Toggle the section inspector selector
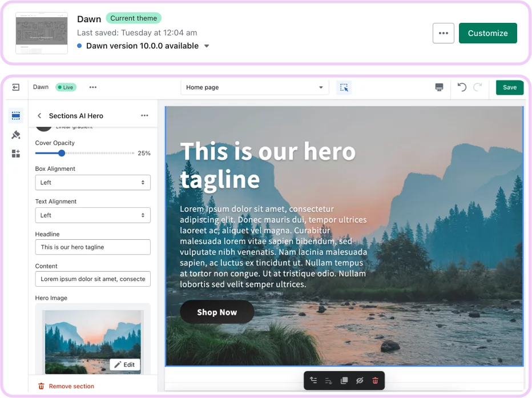Viewport: 532px width, 398px height. pyautogui.click(x=344, y=87)
